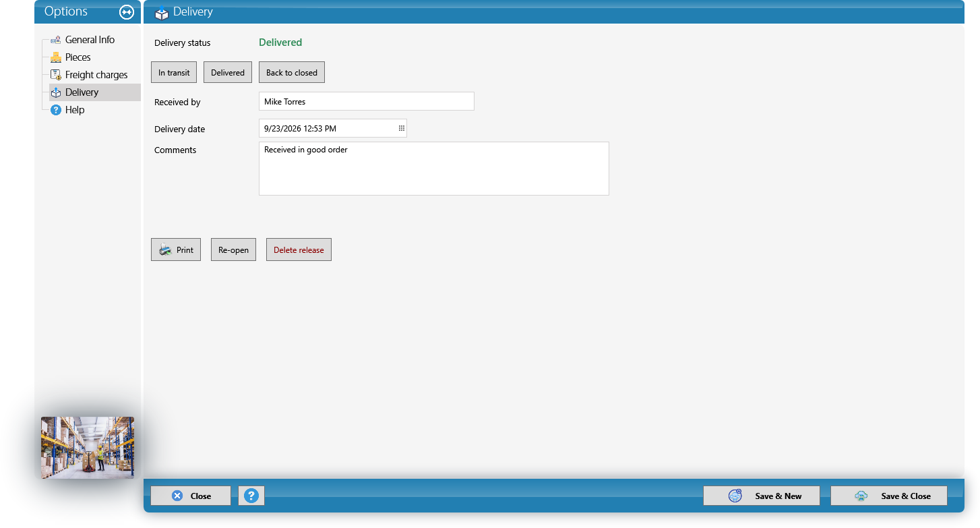980x528 pixels.
Task: Click the General Info sidebar icon
Action: (x=56, y=40)
